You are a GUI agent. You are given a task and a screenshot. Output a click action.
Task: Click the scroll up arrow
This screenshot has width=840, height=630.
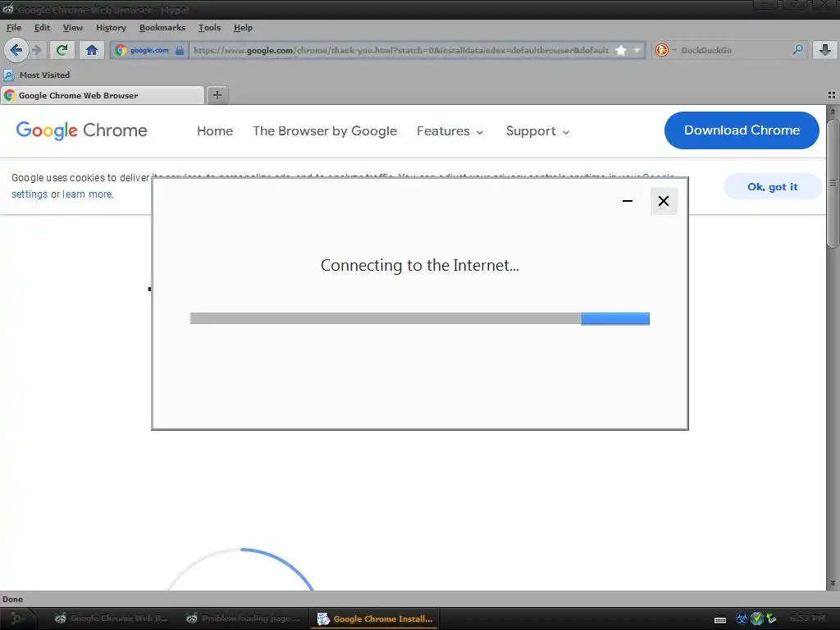pos(833,112)
